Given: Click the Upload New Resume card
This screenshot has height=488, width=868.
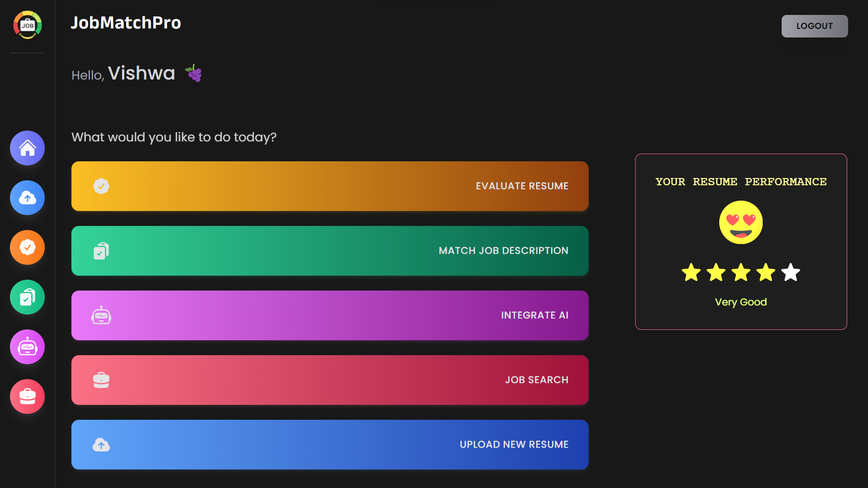Looking at the screenshot, I should coord(330,445).
